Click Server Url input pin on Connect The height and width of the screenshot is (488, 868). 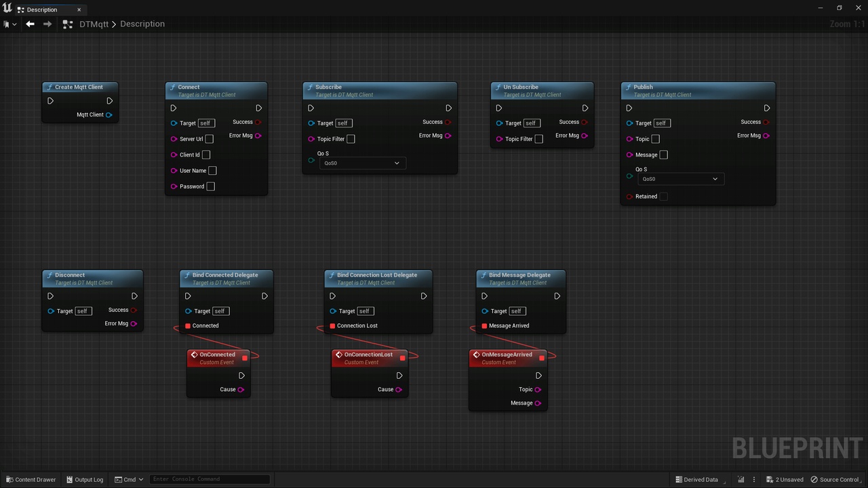point(174,139)
